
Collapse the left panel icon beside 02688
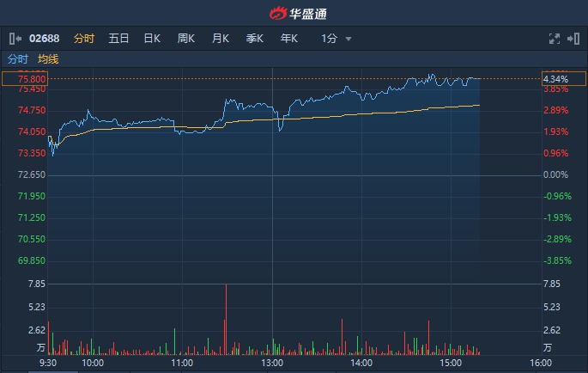point(15,39)
